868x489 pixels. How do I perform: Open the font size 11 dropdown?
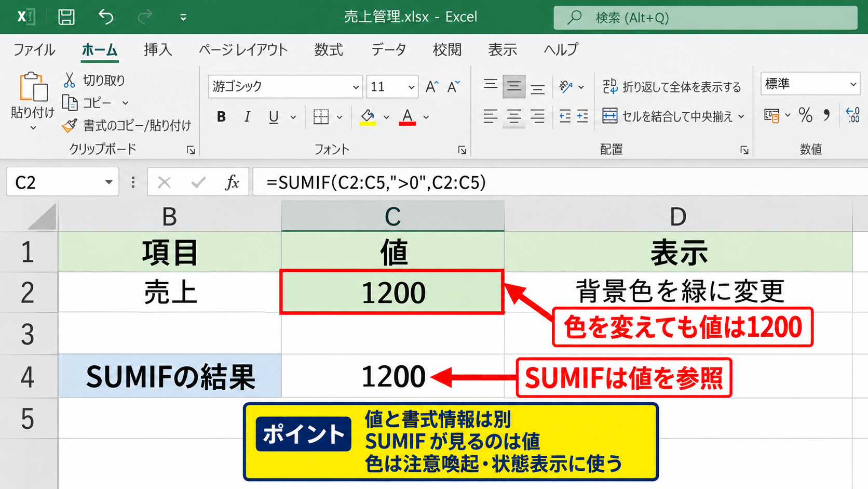[x=411, y=87]
